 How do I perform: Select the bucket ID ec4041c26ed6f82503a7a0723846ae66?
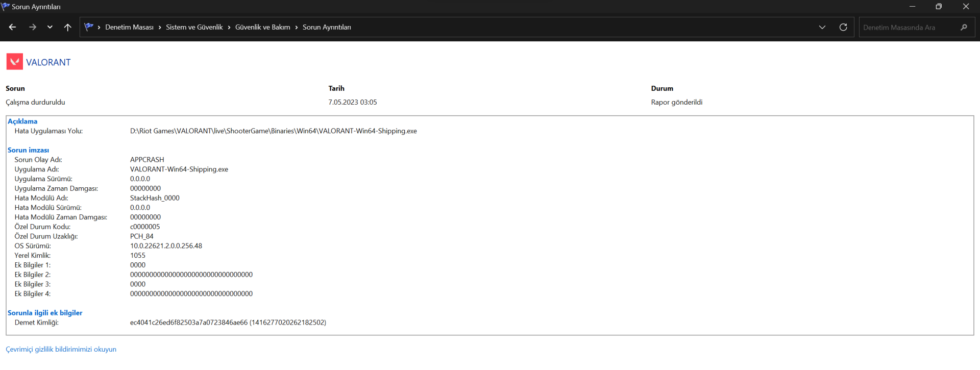189,323
